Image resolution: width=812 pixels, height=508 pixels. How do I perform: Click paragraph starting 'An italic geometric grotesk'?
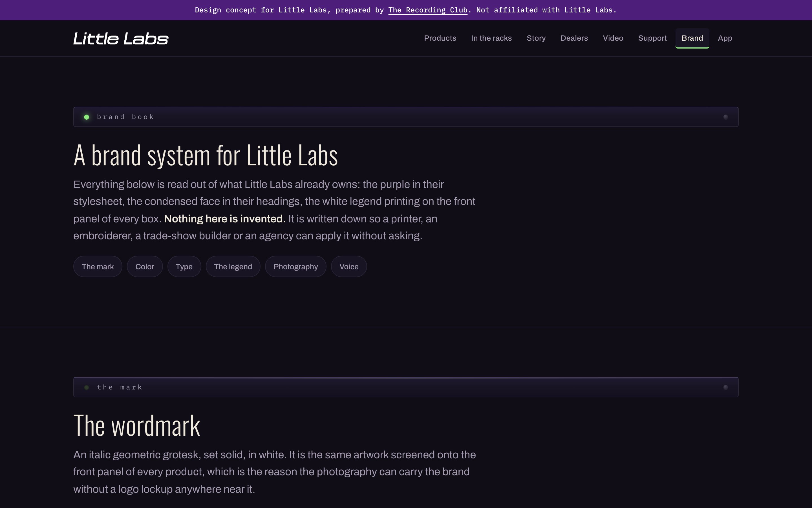pyautogui.click(x=274, y=472)
